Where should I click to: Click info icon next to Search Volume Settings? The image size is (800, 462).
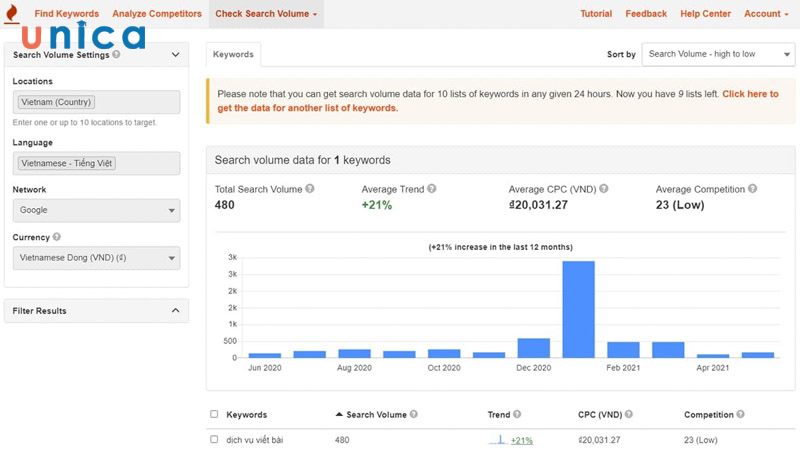coord(117,55)
